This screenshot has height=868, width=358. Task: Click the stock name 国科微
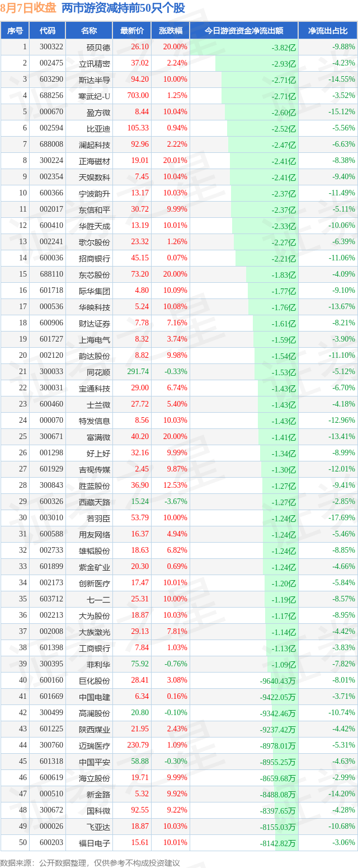(98, 810)
